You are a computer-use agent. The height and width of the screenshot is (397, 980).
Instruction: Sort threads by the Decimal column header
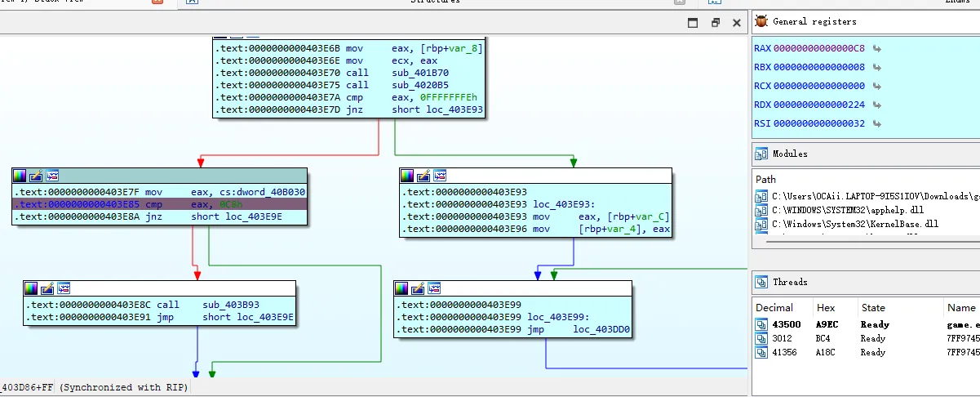click(x=774, y=308)
